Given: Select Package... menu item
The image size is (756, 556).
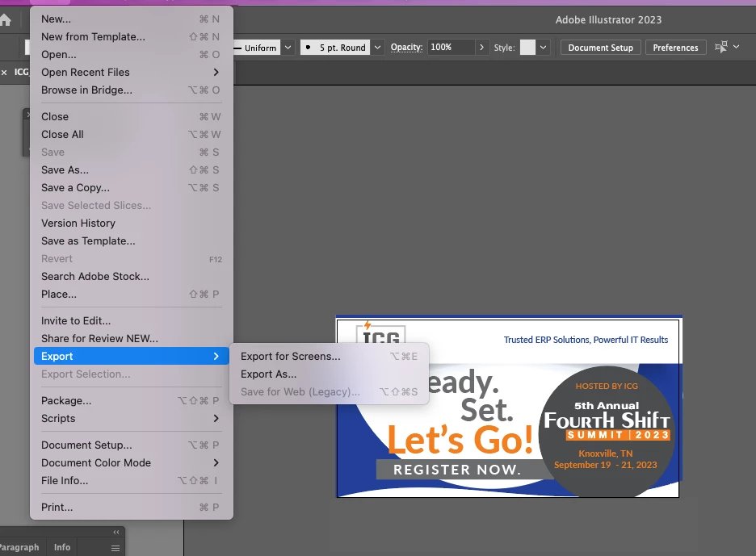Looking at the screenshot, I should (x=131, y=401).
